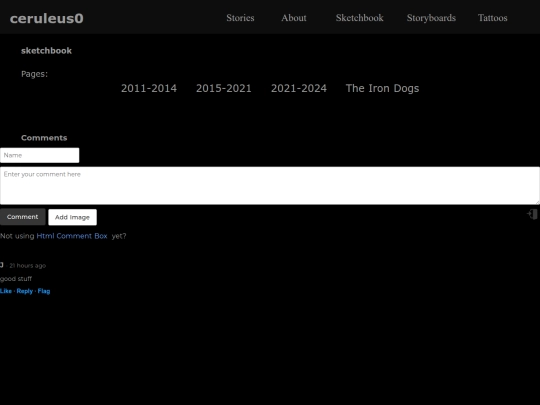This screenshot has width=540, height=405.
Task: Focus the Name input field
Action: pyautogui.click(x=40, y=155)
